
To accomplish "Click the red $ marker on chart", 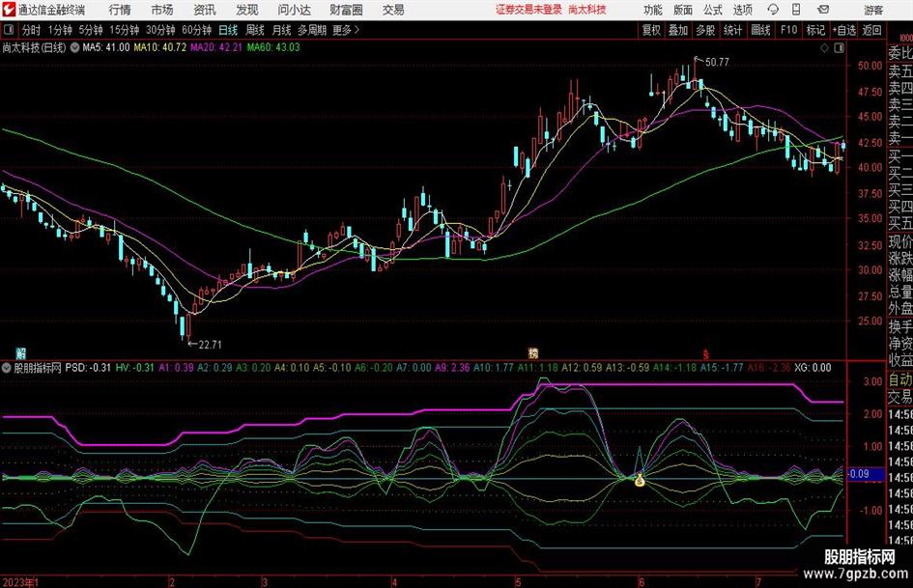I will point(705,354).
